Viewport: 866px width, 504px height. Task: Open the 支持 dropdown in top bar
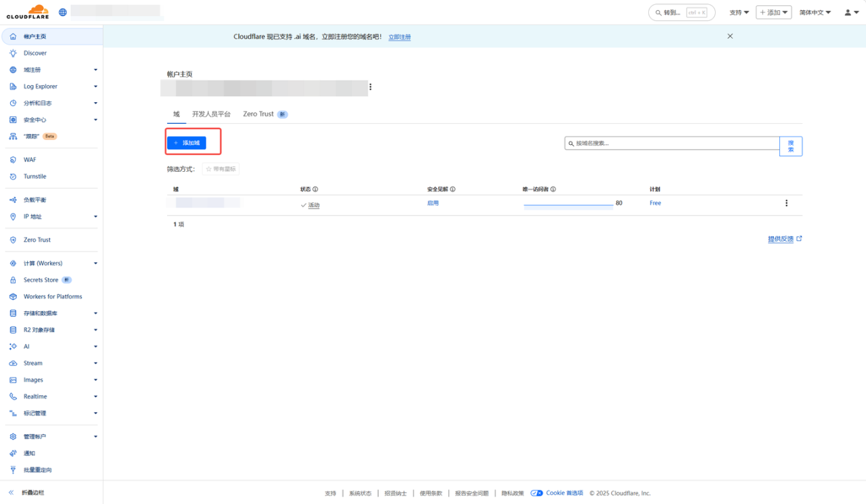pyautogui.click(x=739, y=12)
